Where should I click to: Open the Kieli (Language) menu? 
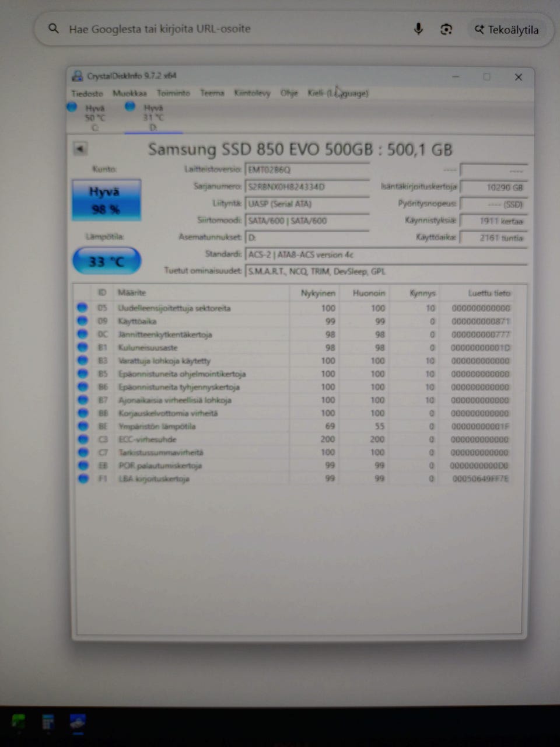(x=338, y=93)
